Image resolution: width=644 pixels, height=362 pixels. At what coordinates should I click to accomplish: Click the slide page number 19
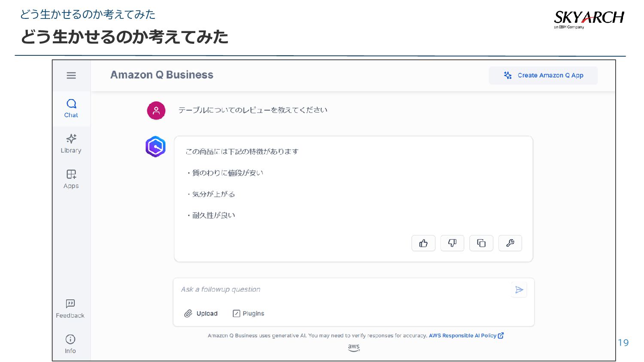pyautogui.click(x=623, y=343)
